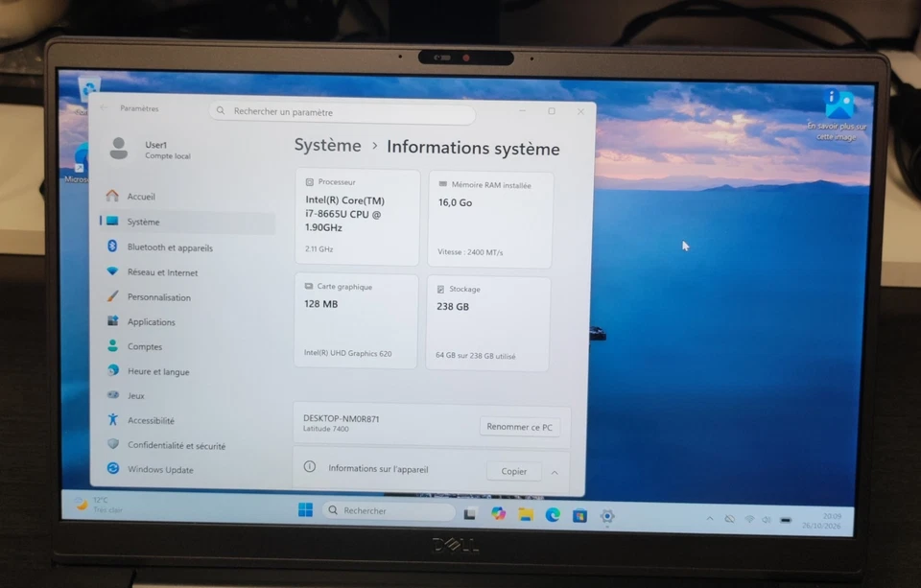The image size is (921, 588).
Task: Click the volume icon in the tray
Action: (x=767, y=520)
